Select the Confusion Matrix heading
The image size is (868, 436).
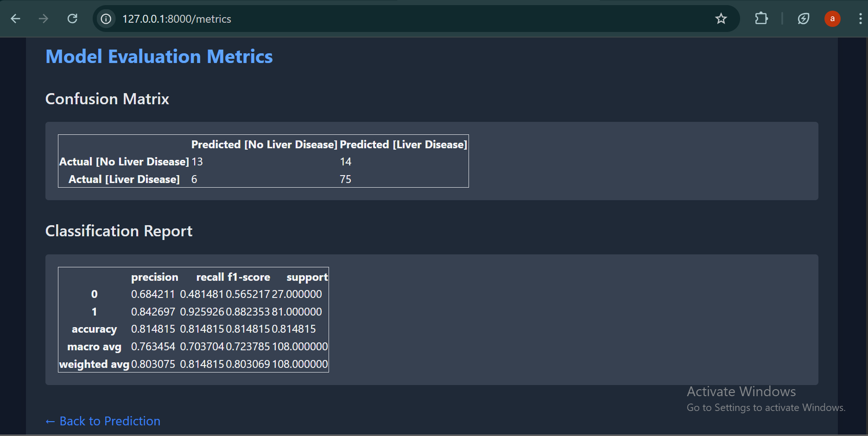tap(107, 99)
